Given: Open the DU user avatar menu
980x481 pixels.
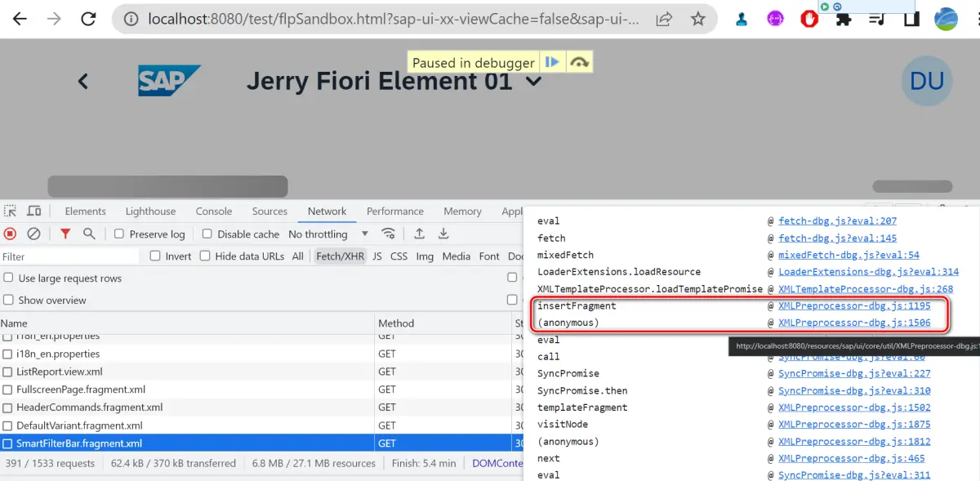Looking at the screenshot, I should (x=927, y=81).
